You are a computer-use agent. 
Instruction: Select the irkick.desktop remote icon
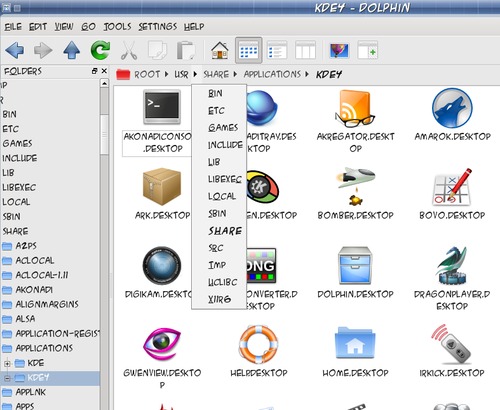(x=451, y=344)
